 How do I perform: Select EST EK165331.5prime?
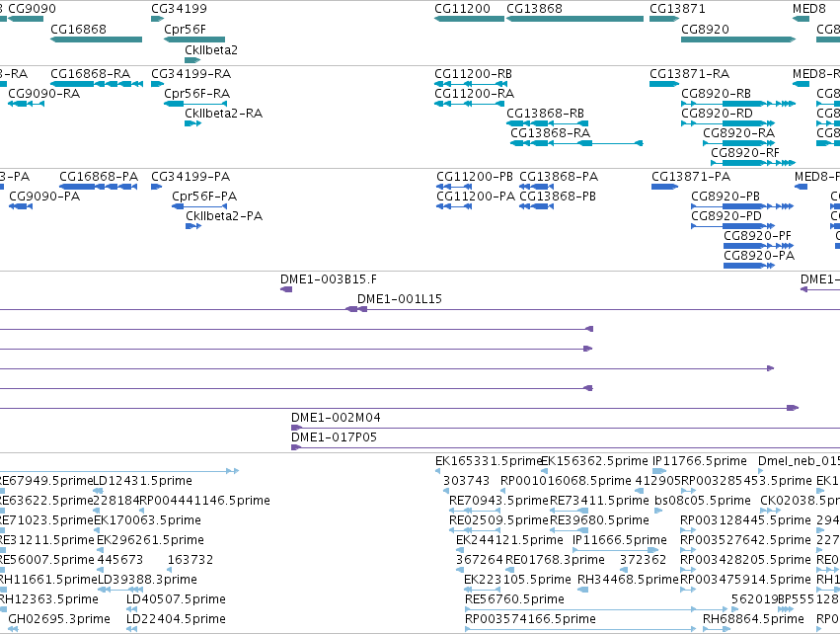(x=437, y=471)
